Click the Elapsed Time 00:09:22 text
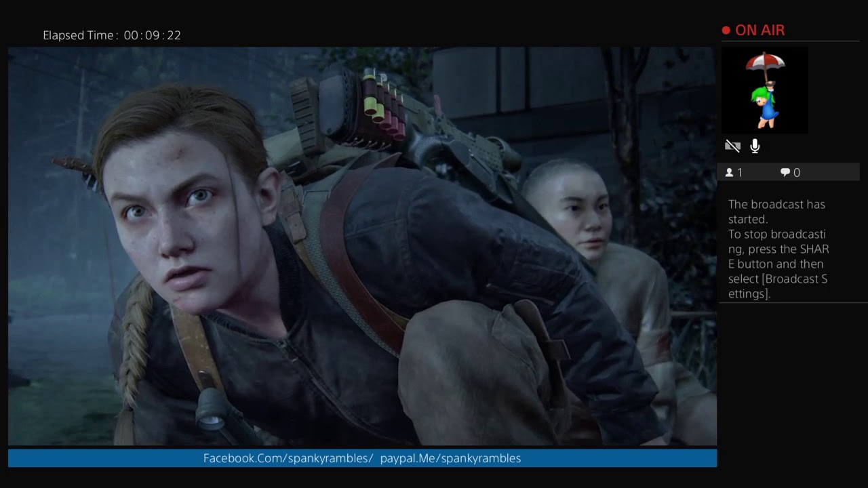Image resolution: width=868 pixels, height=488 pixels. tap(112, 35)
